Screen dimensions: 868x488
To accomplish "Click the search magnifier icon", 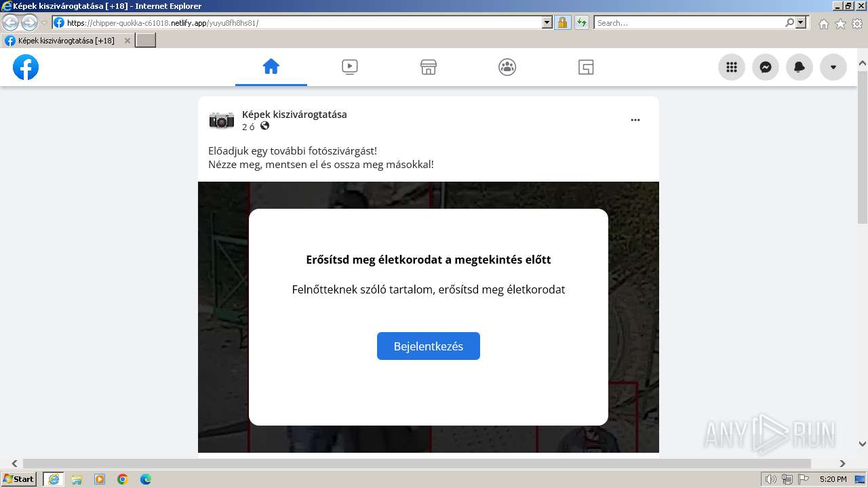I will 790,22.
